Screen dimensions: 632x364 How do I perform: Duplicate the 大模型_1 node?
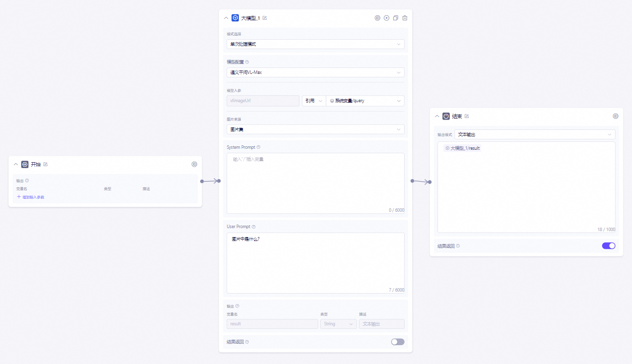click(x=396, y=18)
